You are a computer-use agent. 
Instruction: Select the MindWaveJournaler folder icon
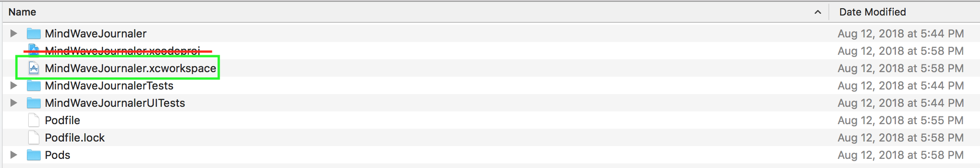pyautogui.click(x=34, y=34)
